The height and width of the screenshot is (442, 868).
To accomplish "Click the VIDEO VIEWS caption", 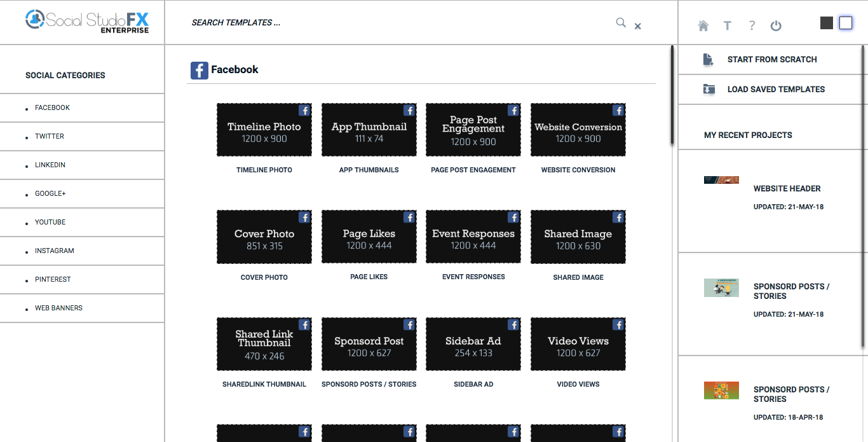I will pos(578,385).
